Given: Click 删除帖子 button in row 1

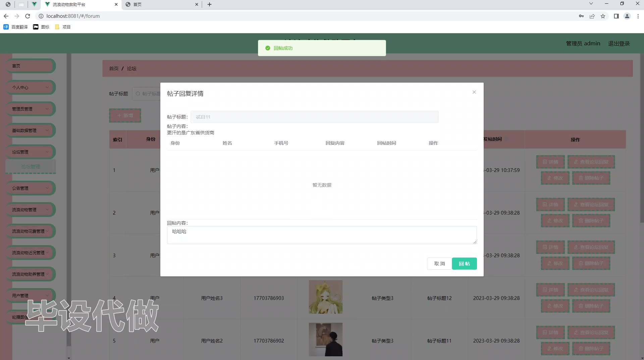Looking at the screenshot, I should (591, 178).
